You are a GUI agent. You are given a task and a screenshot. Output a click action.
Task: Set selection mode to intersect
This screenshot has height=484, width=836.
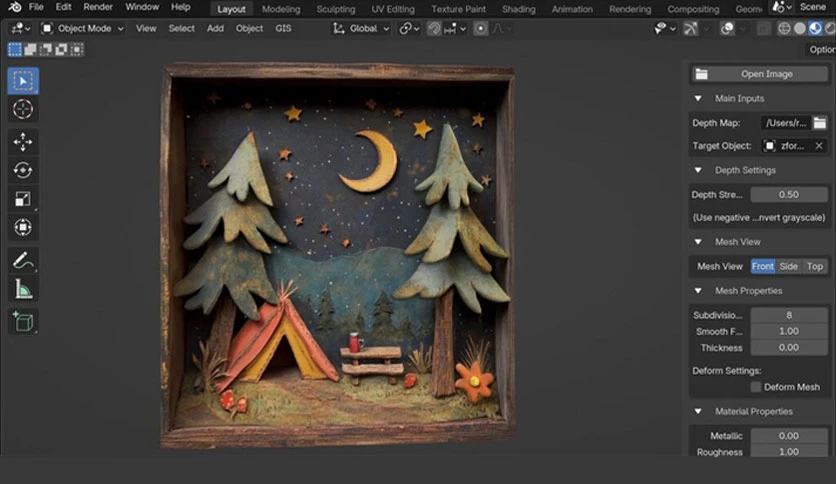coord(77,50)
